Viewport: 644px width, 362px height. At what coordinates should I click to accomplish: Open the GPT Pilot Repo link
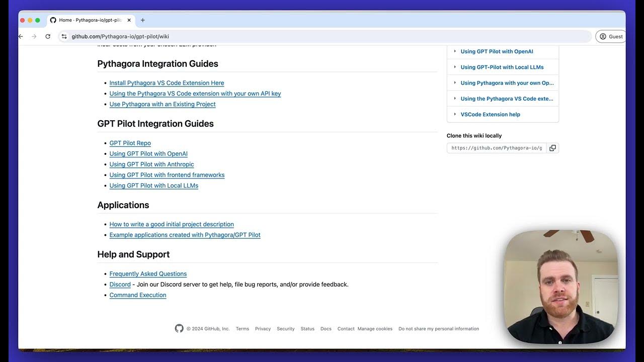130,143
